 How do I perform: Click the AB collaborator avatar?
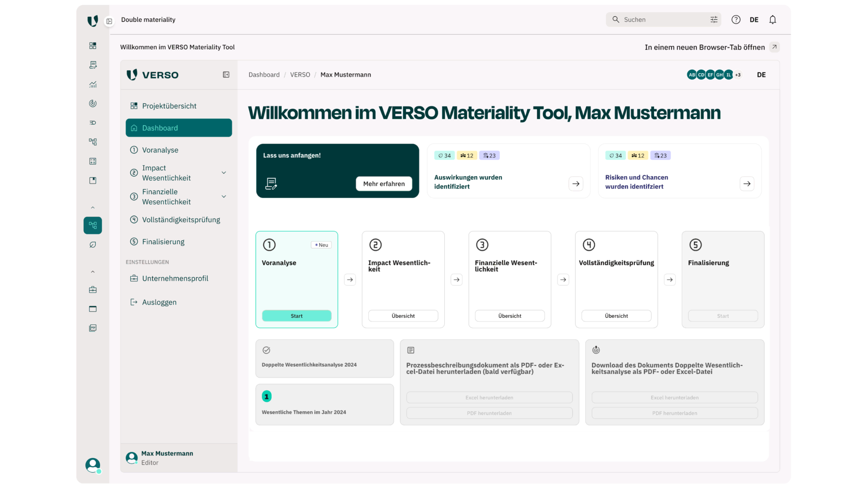point(692,75)
